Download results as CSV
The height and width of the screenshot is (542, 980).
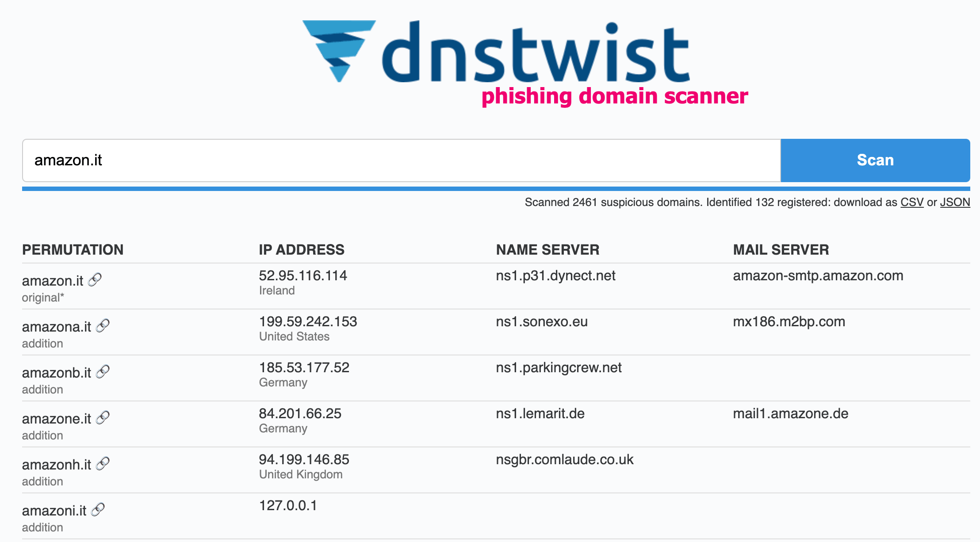pos(912,202)
